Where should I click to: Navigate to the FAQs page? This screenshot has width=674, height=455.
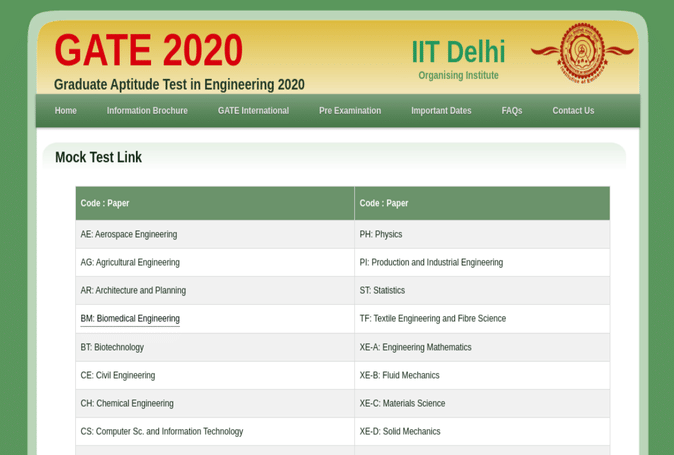point(511,111)
